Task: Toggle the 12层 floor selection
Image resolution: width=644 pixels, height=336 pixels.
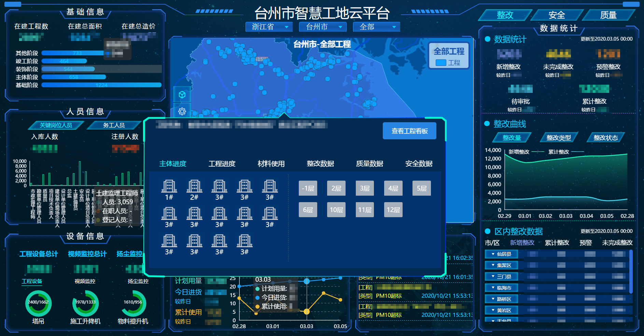Action: 393,210
